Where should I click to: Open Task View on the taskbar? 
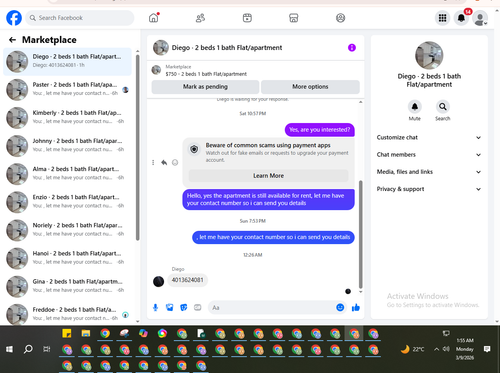(x=47, y=349)
